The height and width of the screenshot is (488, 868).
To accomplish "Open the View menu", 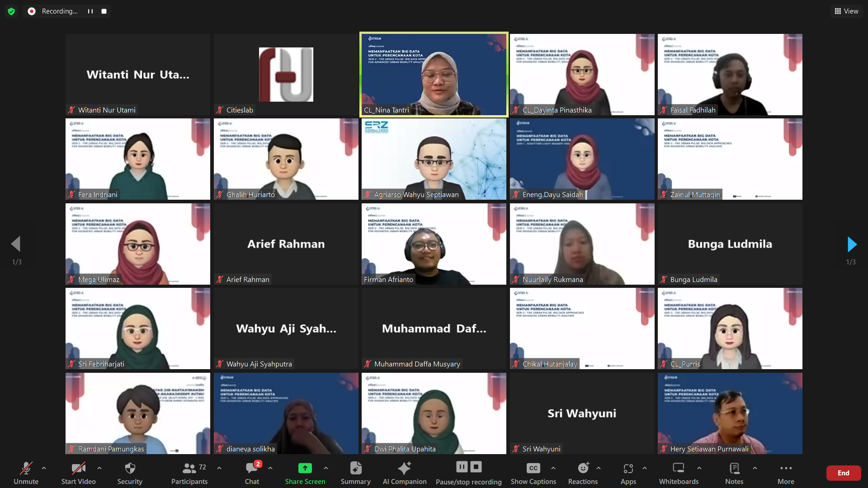I will [x=846, y=11].
